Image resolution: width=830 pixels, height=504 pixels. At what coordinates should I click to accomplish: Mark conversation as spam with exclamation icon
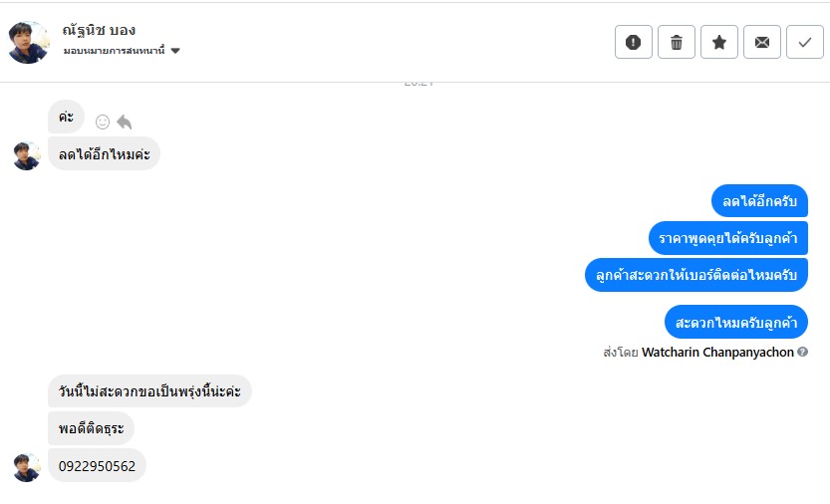634,42
